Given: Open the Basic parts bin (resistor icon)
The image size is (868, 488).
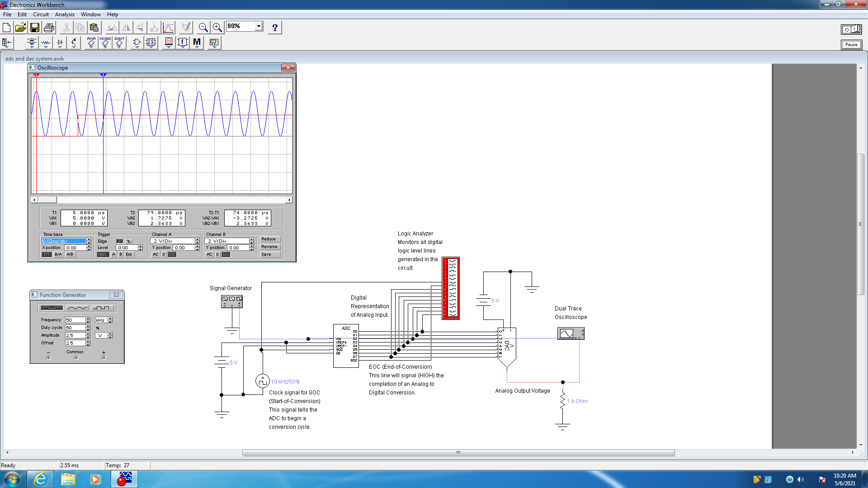Looking at the screenshot, I should (46, 43).
